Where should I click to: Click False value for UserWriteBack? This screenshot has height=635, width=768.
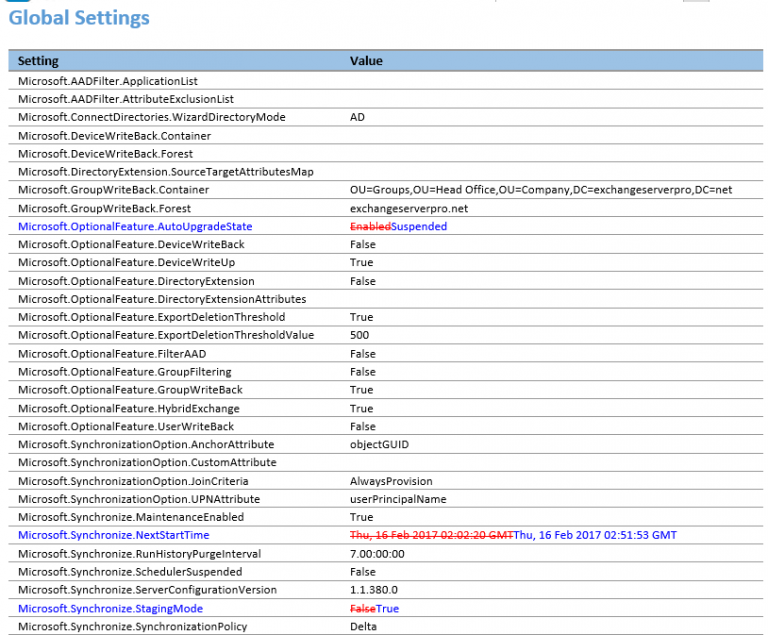(x=362, y=427)
